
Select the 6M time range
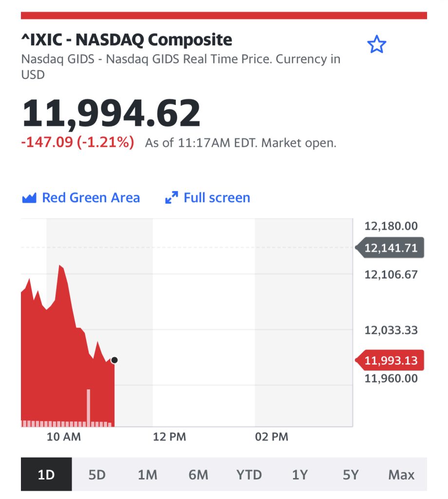coord(198,474)
